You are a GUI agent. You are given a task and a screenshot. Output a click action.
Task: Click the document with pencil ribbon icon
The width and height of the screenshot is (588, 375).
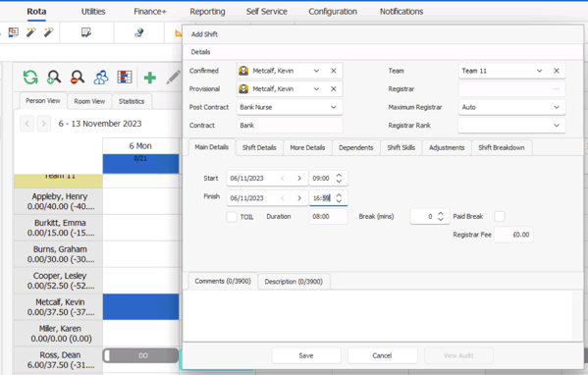point(86,32)
